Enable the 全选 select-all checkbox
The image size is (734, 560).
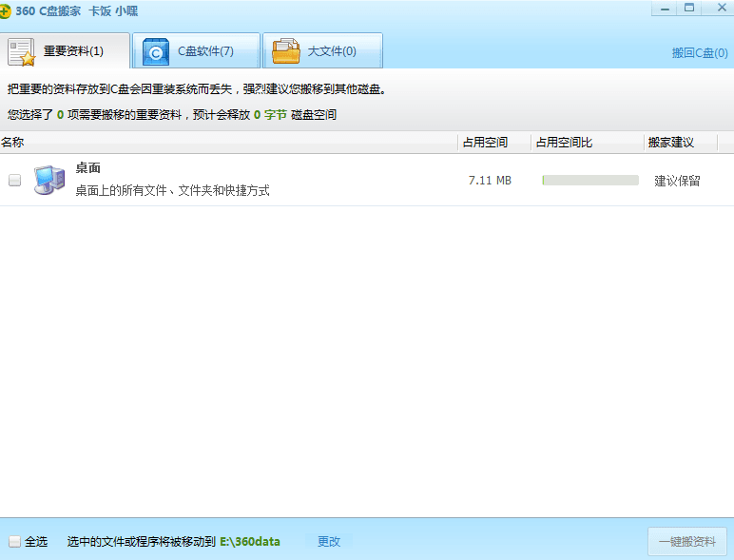[x=14, y=541]
